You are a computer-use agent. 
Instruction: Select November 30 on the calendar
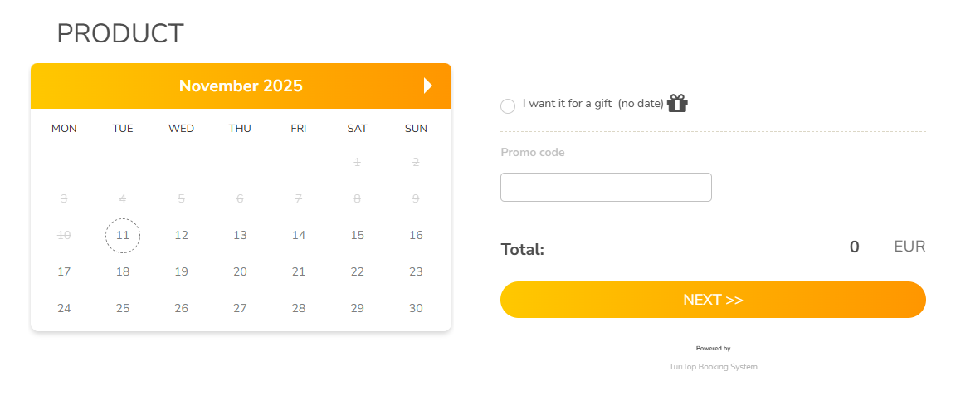[416, 308]
